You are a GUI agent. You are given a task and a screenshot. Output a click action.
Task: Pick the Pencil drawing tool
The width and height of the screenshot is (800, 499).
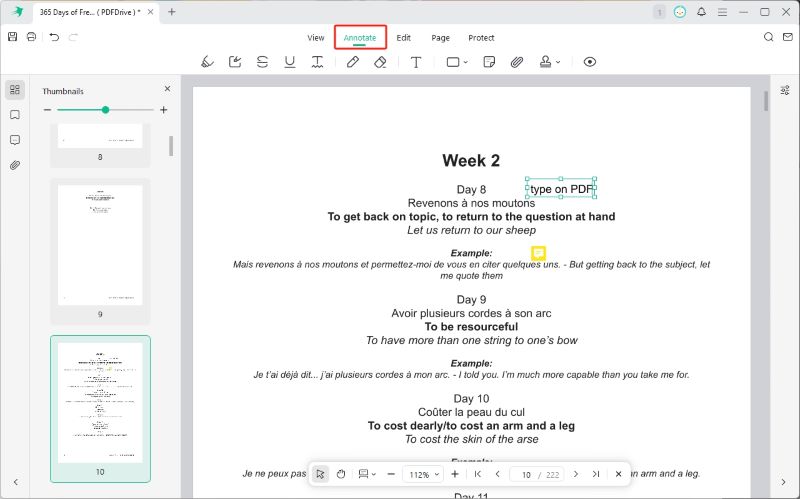[x=352, y=62]
